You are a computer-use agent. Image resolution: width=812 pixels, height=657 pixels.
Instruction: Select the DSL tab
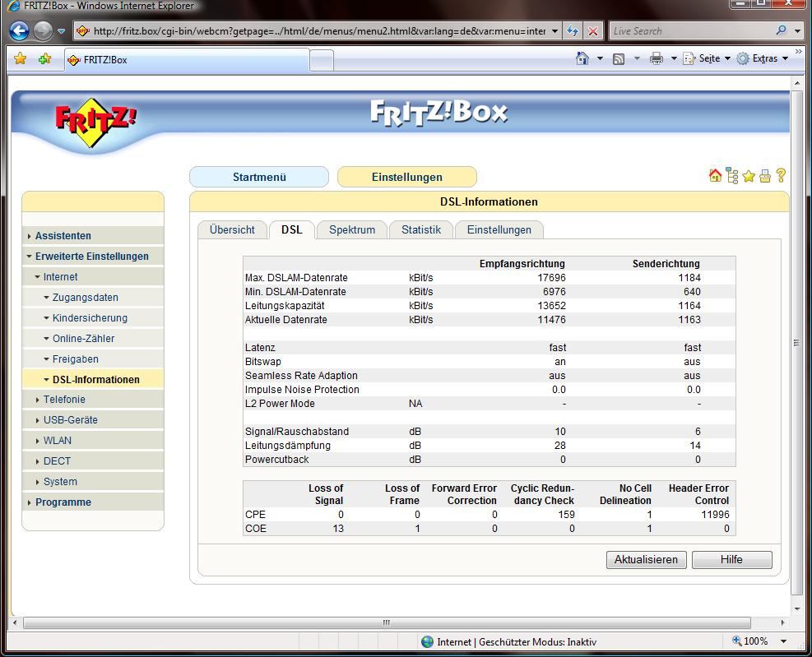[292, 230]
